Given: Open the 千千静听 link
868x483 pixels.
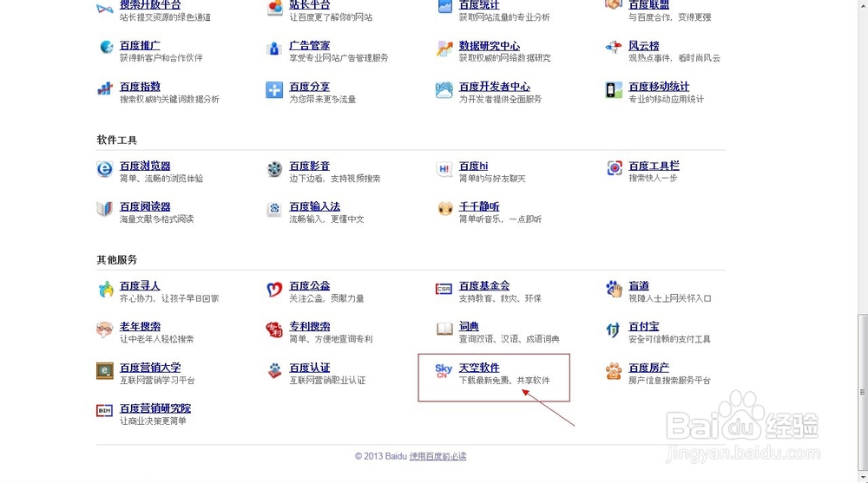Looking at the screenshot, I should pos(479,206).
